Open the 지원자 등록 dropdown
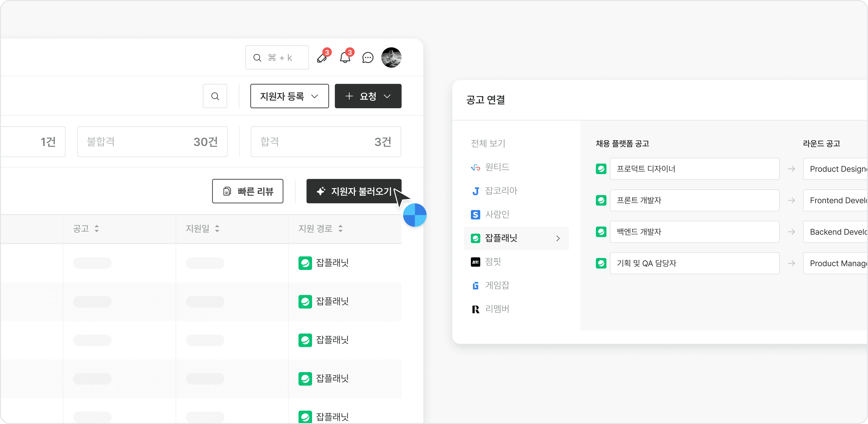The width and height of the screenshot is (868, 424). pyautogui.click(x=289, y=96)
